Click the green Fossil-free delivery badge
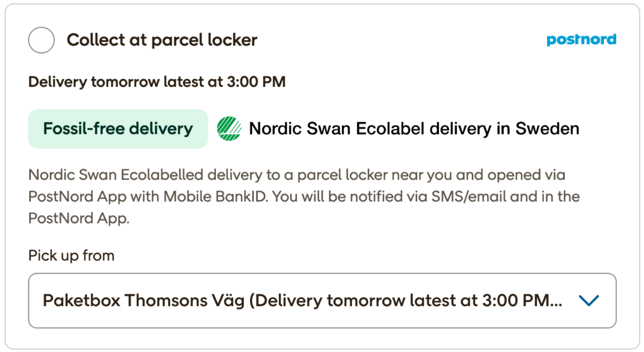This screenshot has height=352, width=644. pyautogui.click(x=117, y=128)
